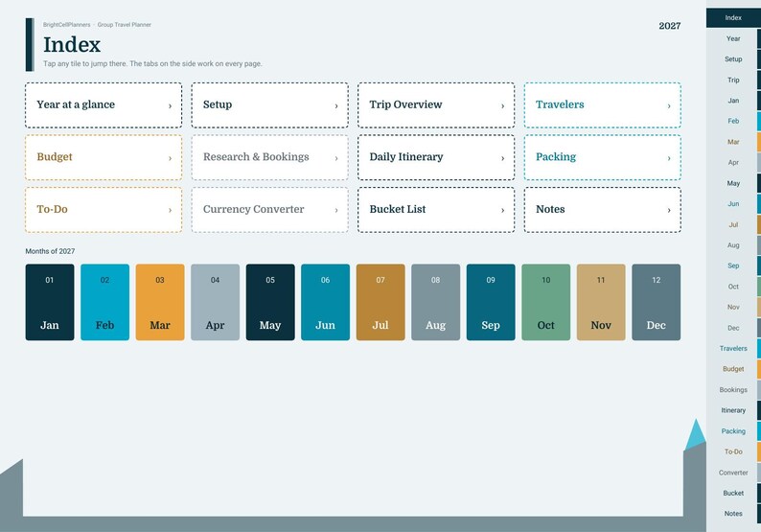Select the Oct side tab
The width and height of the screenshot is (761, 532).
[x=733, y=287]
